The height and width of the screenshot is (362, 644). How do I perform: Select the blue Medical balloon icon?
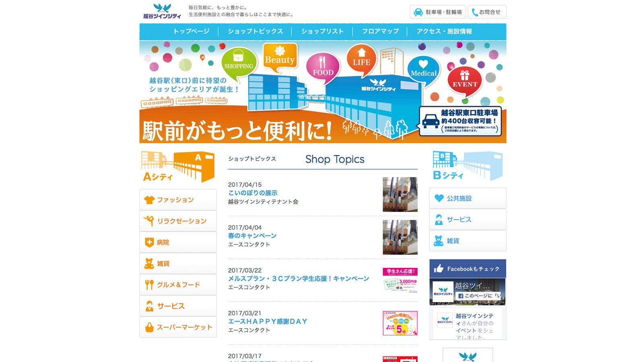(x=423, y=70)
